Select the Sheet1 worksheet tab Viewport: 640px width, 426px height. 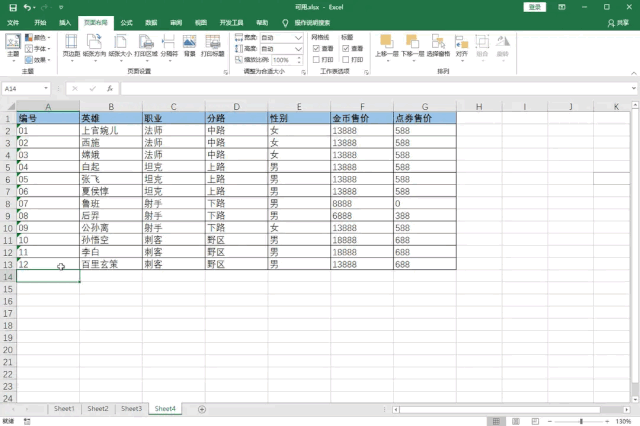(x=64, y=408)
